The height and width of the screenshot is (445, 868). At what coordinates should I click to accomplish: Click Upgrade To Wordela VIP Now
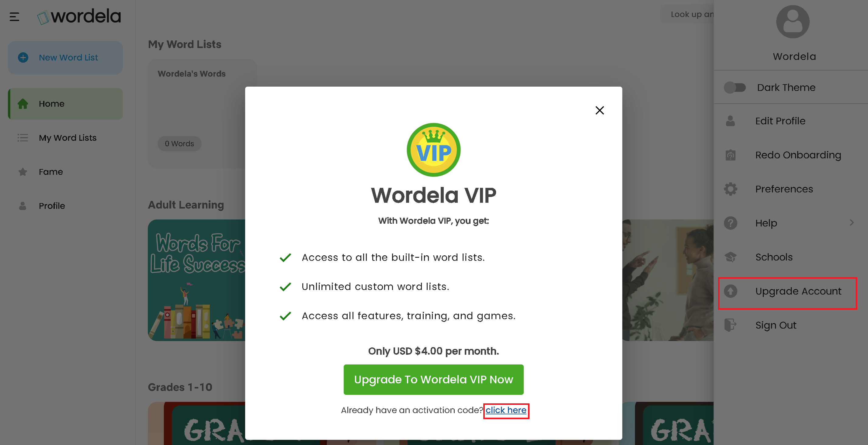[433, 379]
